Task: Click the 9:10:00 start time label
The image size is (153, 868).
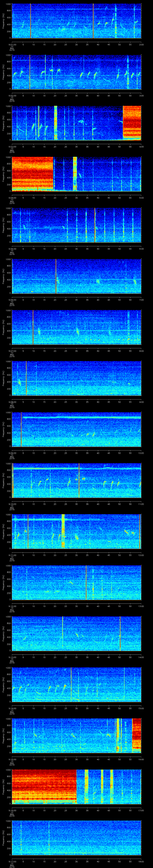Action: pos(12,504)
